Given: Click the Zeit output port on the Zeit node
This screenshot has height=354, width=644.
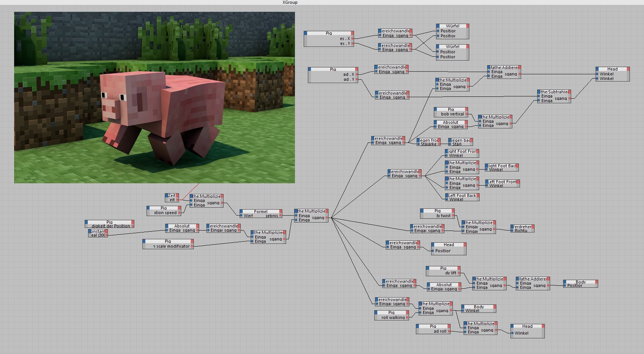Looking at the screenshot, I should pyautogui.click(x=177, y=200).
